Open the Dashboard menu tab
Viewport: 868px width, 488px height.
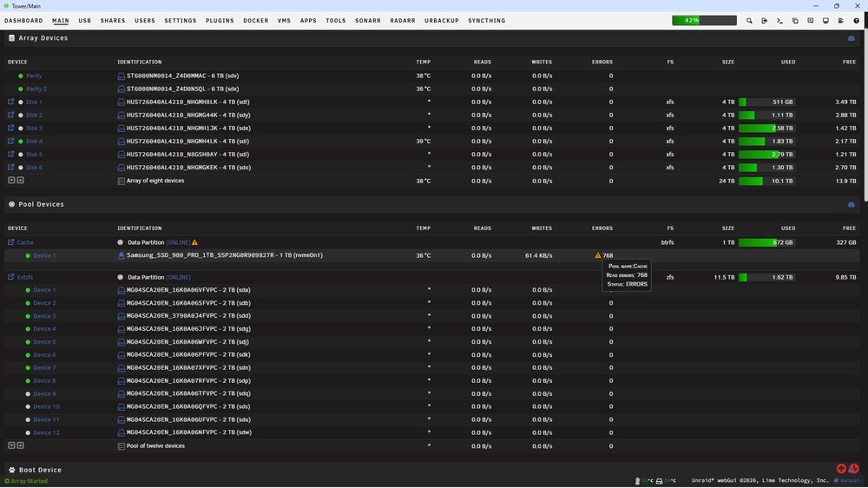coord(23,21)
